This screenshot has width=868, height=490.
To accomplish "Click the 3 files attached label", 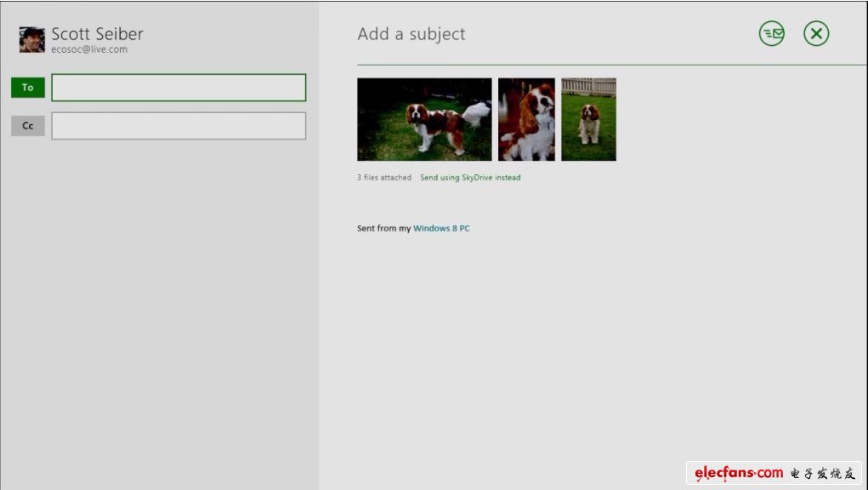I will [383, 178].
